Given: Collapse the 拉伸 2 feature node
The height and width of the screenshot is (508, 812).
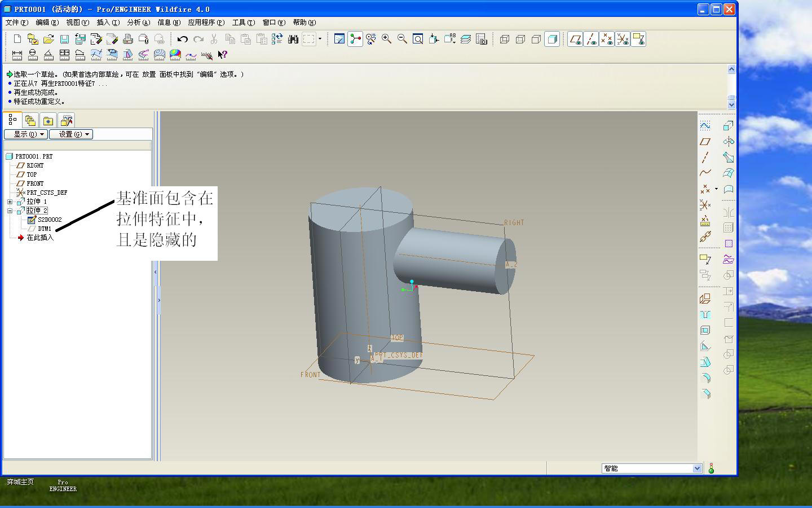Looking at the screenshot, I should pos(10,211).
